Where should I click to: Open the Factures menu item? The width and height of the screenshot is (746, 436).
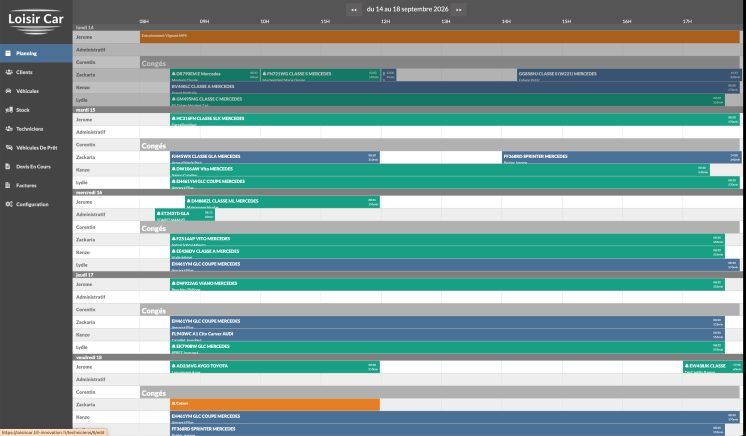click(x=36, y=185)
